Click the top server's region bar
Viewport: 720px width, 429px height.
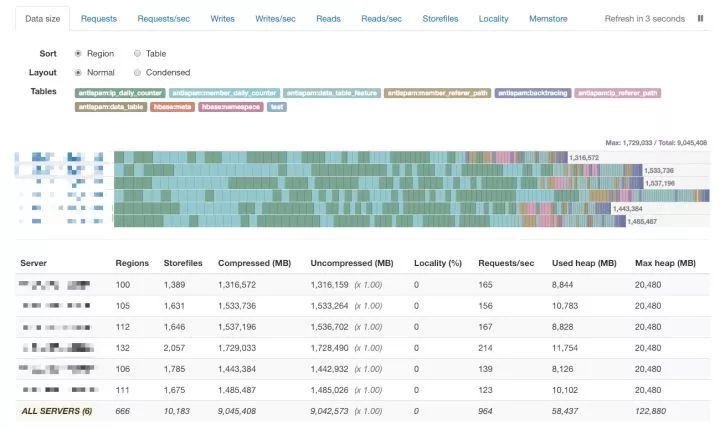(x=340, y=157)
